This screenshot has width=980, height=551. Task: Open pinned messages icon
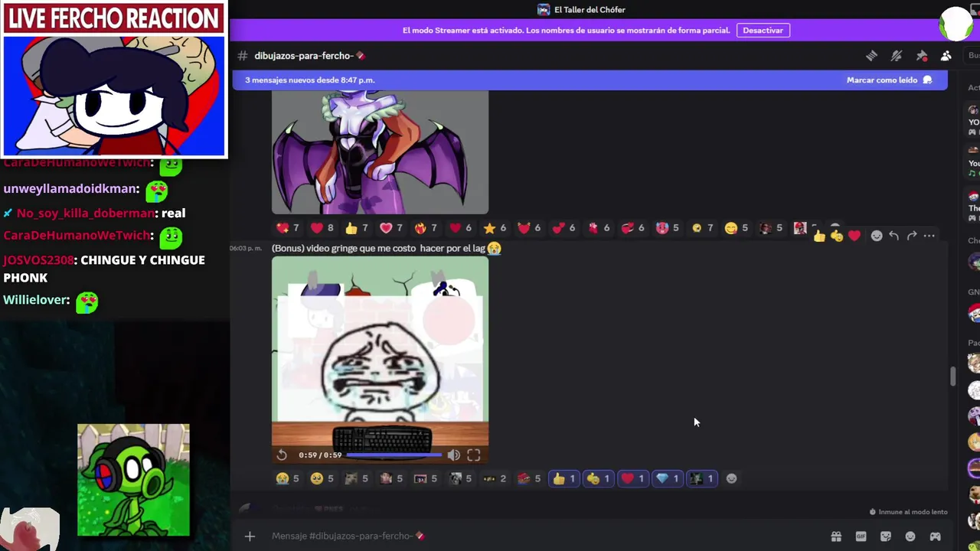point(922,56)
